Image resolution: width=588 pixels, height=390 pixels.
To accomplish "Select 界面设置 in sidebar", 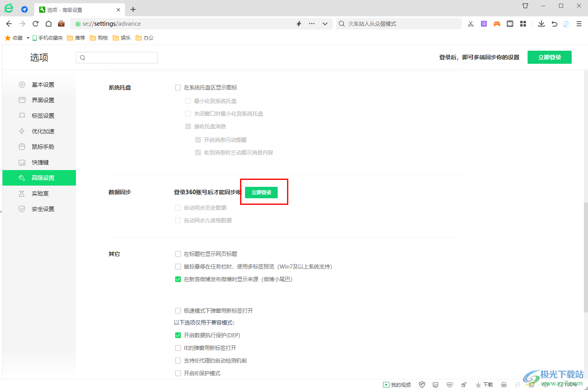I will tap(39, 100).
